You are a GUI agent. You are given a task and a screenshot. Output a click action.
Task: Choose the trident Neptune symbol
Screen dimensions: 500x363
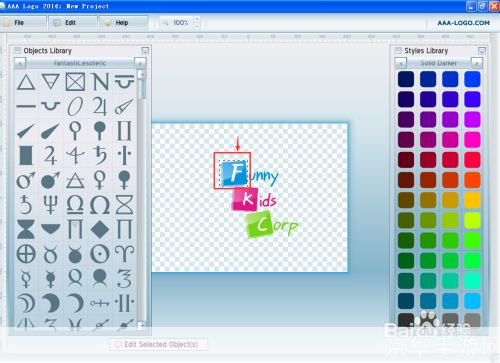tap(50, 205)
